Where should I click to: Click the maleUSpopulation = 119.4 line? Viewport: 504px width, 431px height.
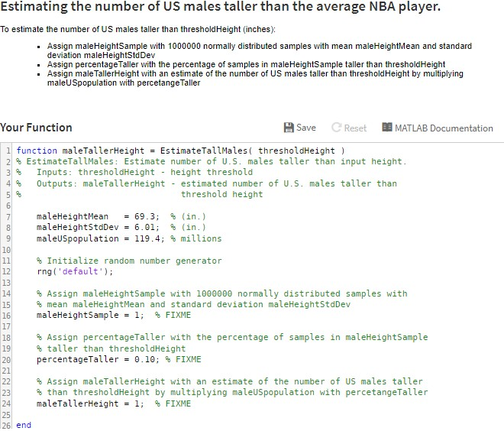[x=129, y=238]
